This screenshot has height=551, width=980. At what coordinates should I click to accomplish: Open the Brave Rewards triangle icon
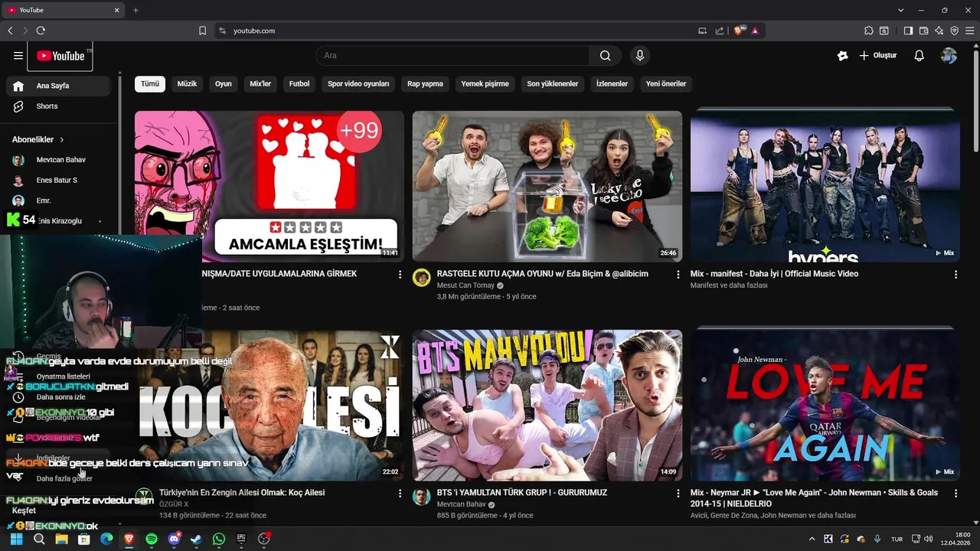tap(755, 31)
